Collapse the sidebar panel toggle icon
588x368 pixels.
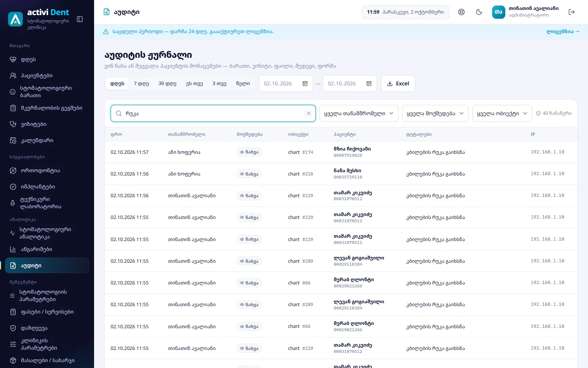(x=80, y=19)
